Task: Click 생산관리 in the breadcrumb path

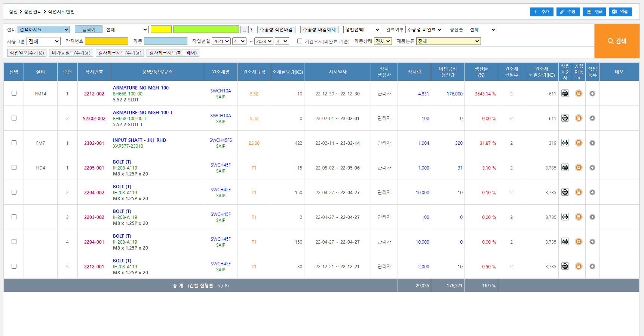Action: tap(33, 12)
